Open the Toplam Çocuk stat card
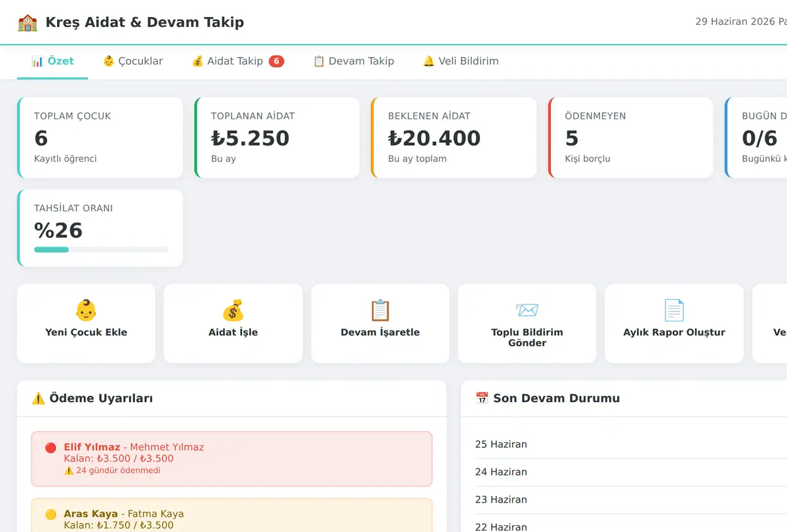The image size is (787, 532). click(x=100, y=138)
